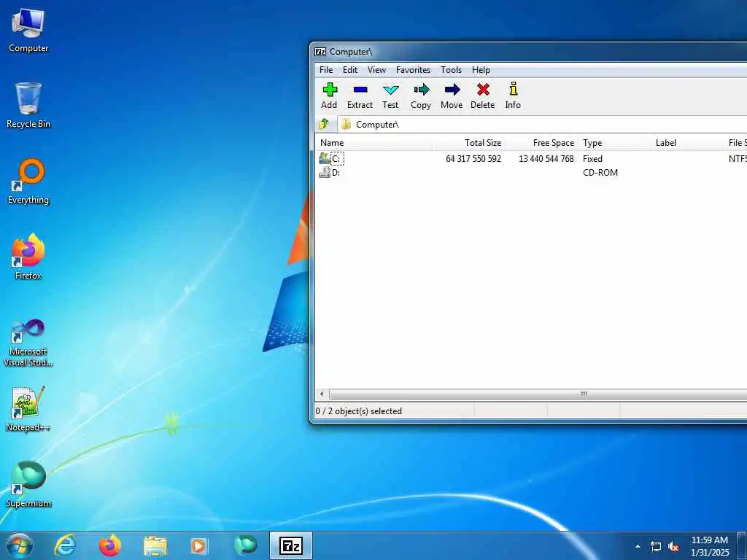
Task: Open Windows Media Player from the taskbar
Action: pyautogui.click(x=198, y=545)
